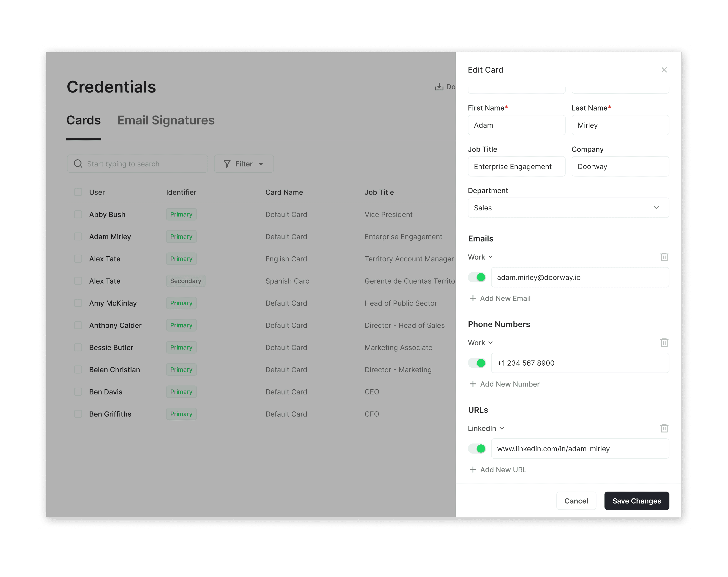
Task: Check the Belen Christian row checkbox
Action: [x=78, y=370]
